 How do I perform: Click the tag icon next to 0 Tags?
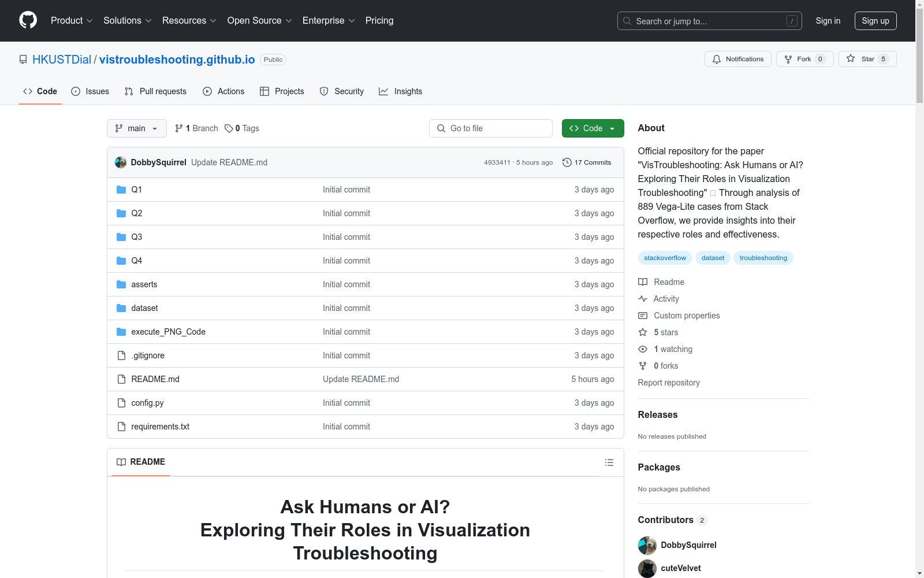pos(229,128)
